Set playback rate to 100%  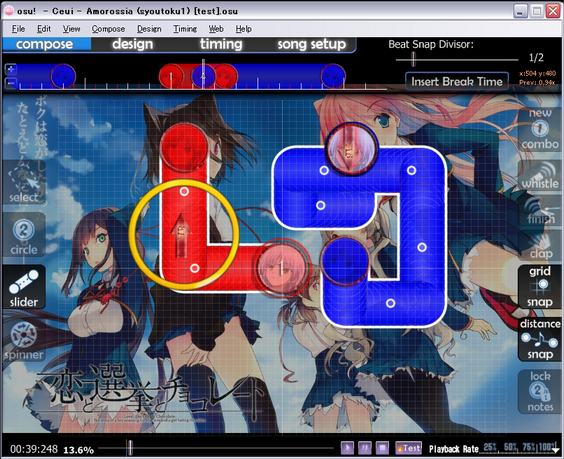(547, 447)
